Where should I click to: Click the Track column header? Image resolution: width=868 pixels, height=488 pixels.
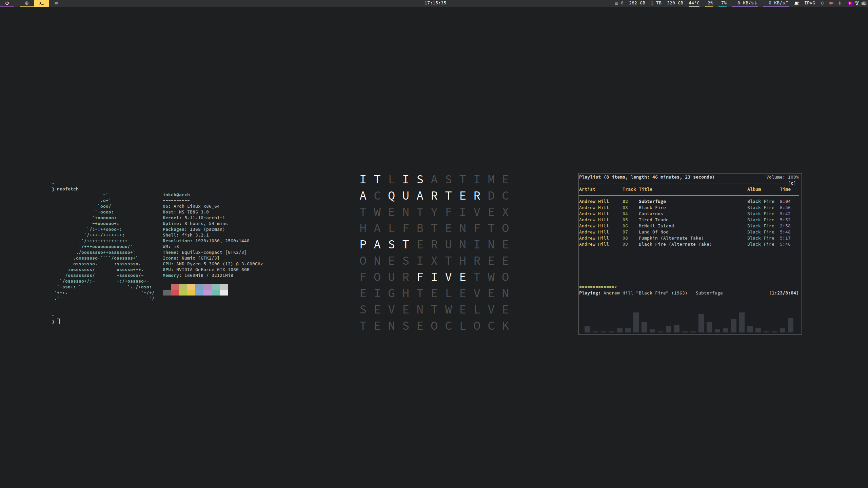tap(629, 189)
